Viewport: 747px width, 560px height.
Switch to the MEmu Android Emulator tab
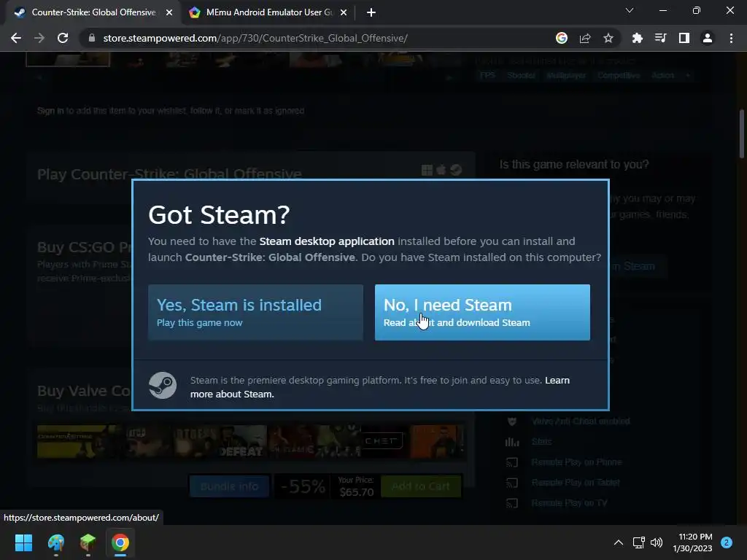[269, 12]
